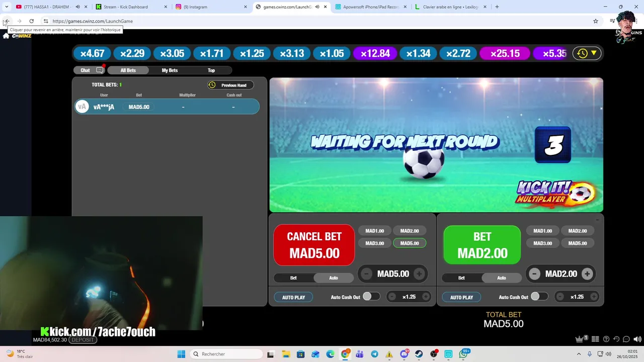Click the DEPOSIT button
Image resolution: width=644 pixels, height=362 pixels.
coord(83,340)
